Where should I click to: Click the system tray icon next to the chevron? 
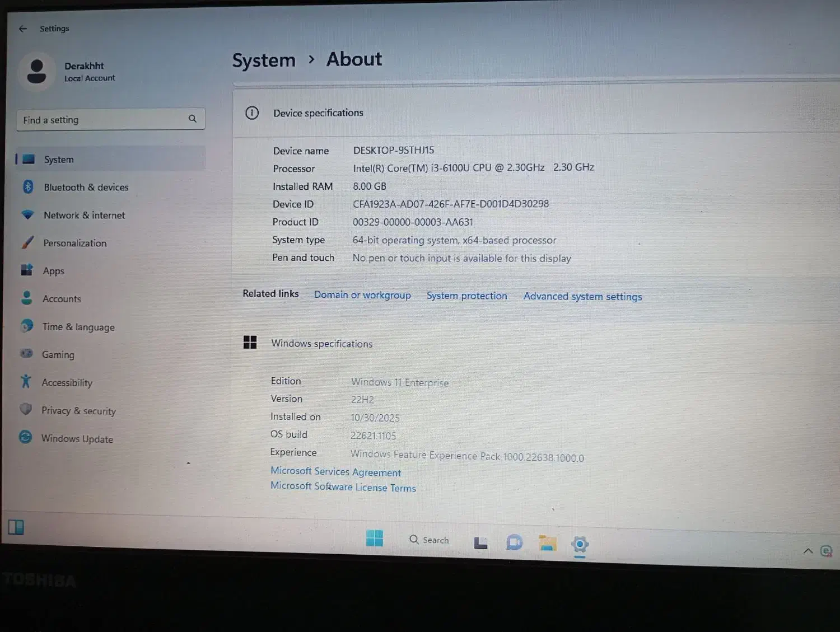[x=826, y=551]
